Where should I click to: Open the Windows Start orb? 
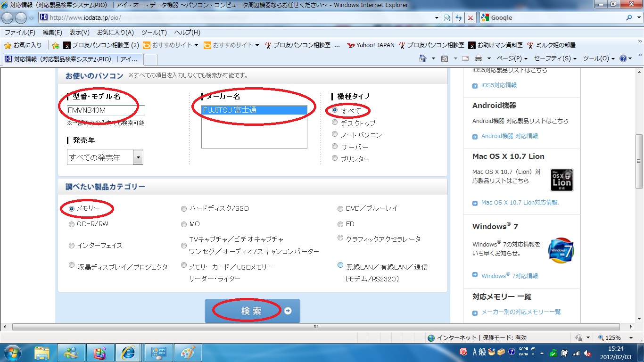13,353
